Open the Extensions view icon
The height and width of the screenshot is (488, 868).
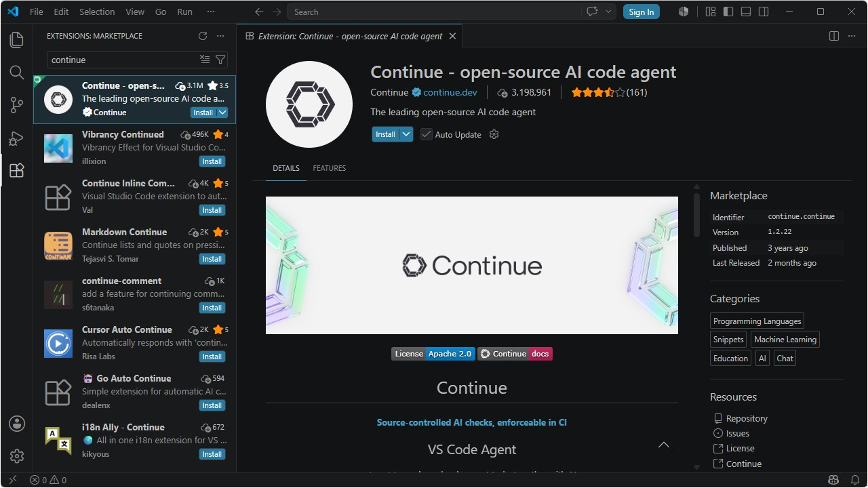16,171
